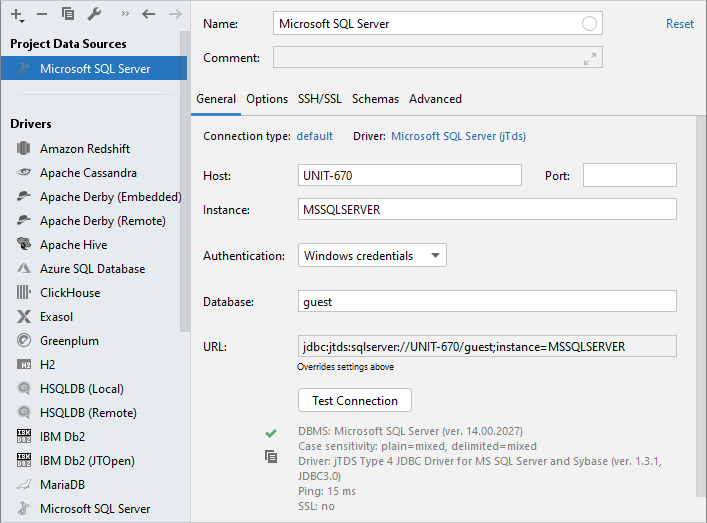Image resolution: width=707 pixels, height=523 pixels.
Task: Choose the Apache Cassandra driver
Action: click(88, 173)
